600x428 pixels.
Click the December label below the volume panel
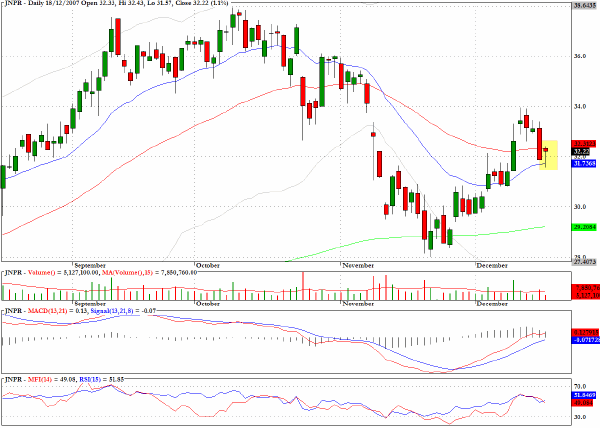492,304
